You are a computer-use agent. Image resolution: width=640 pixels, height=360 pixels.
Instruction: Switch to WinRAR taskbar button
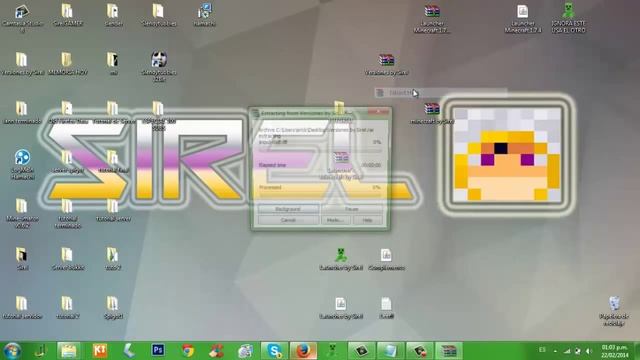449,351
